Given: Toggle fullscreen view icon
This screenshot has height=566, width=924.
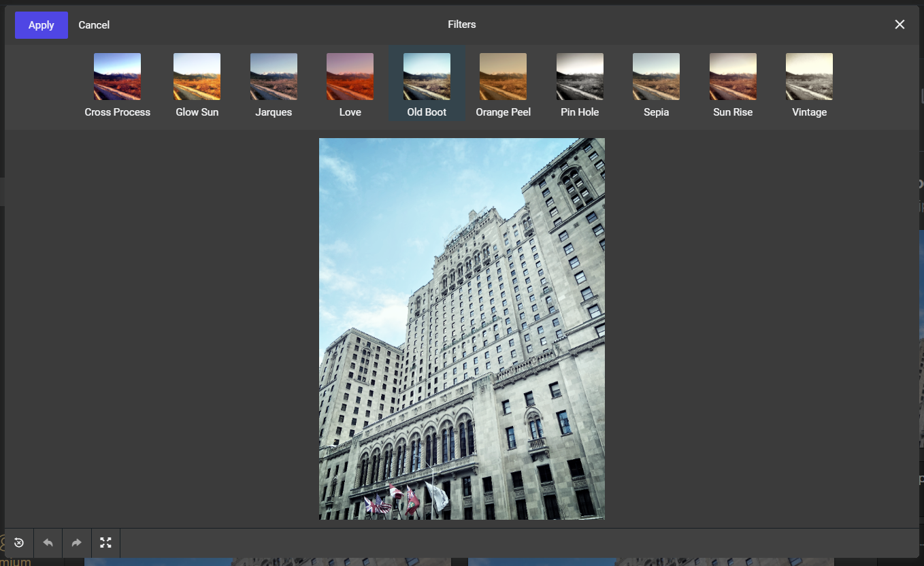Looking at the screenshot, I should coord(105,543).
